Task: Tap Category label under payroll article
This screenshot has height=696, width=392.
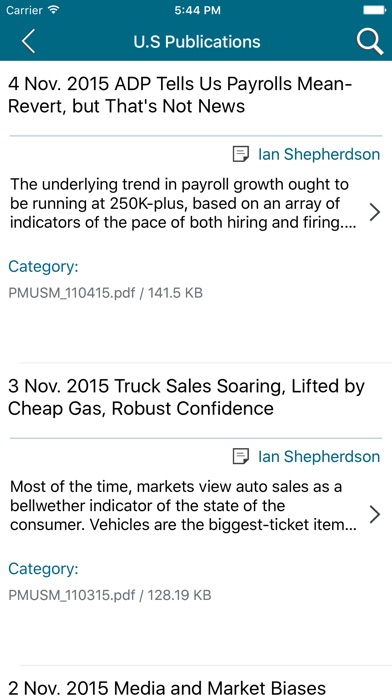Action: tap(43, 267)
